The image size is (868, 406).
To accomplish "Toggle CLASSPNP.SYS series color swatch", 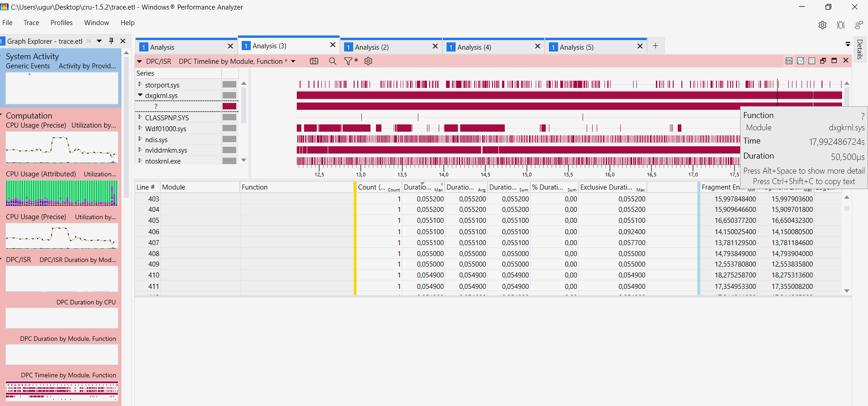I will [229, 117].
